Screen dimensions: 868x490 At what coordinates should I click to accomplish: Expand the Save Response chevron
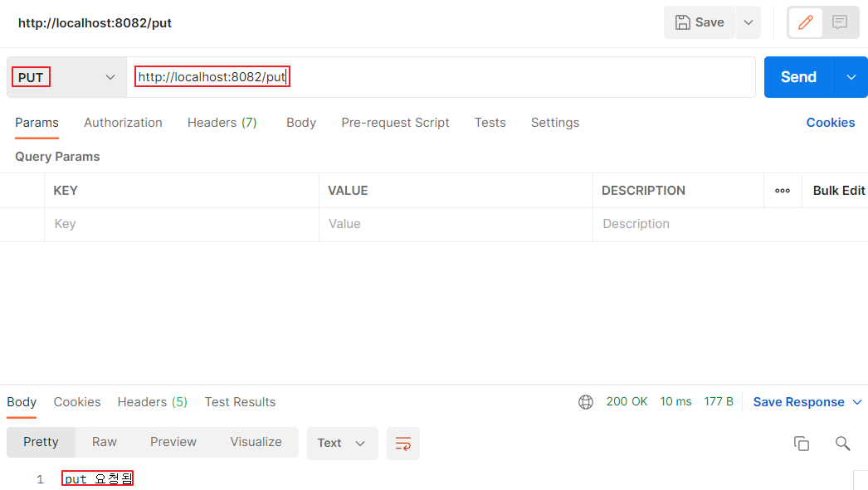tap(857, 402)
